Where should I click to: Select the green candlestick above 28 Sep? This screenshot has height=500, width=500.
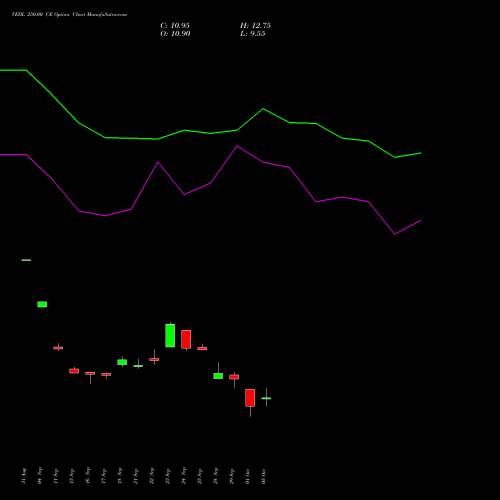tap(218, 376)
